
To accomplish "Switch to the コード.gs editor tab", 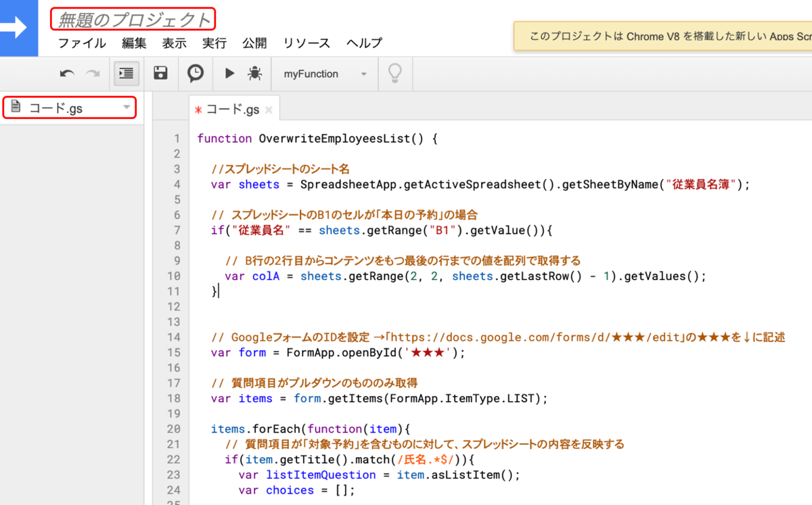I will [232, 109].
